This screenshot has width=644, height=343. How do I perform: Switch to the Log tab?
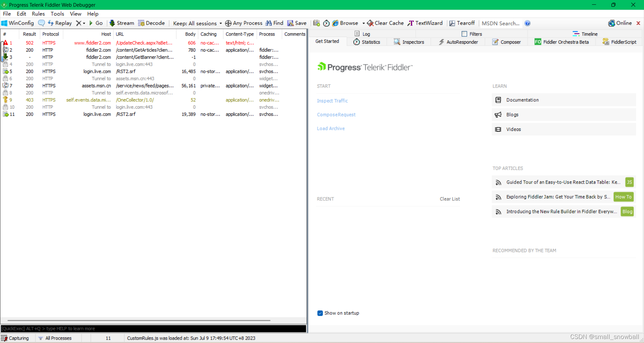(362, 34)
